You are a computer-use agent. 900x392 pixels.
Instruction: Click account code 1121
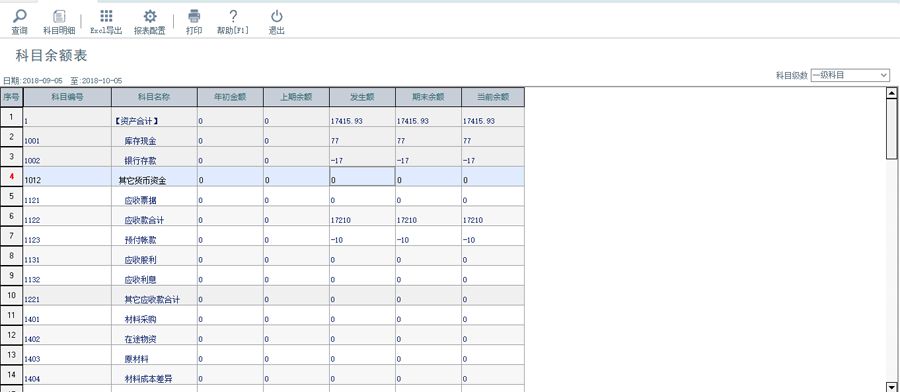tap(32, 200)
